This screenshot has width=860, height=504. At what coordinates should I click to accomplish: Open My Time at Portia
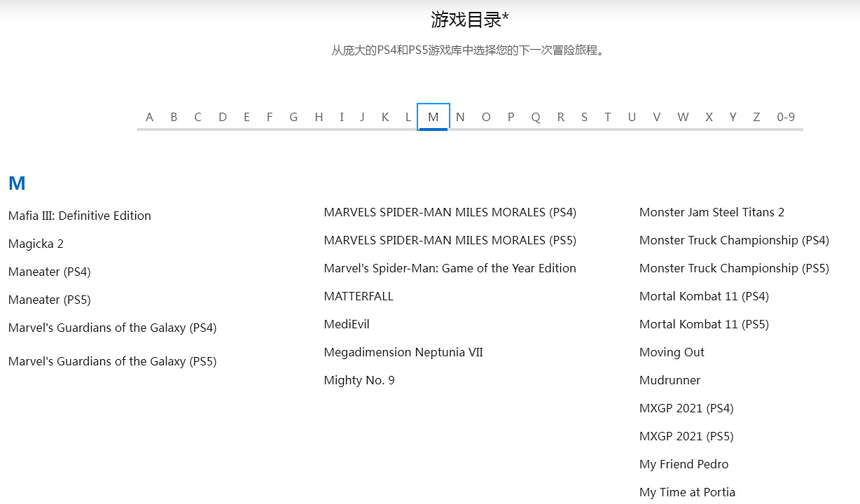687,492
